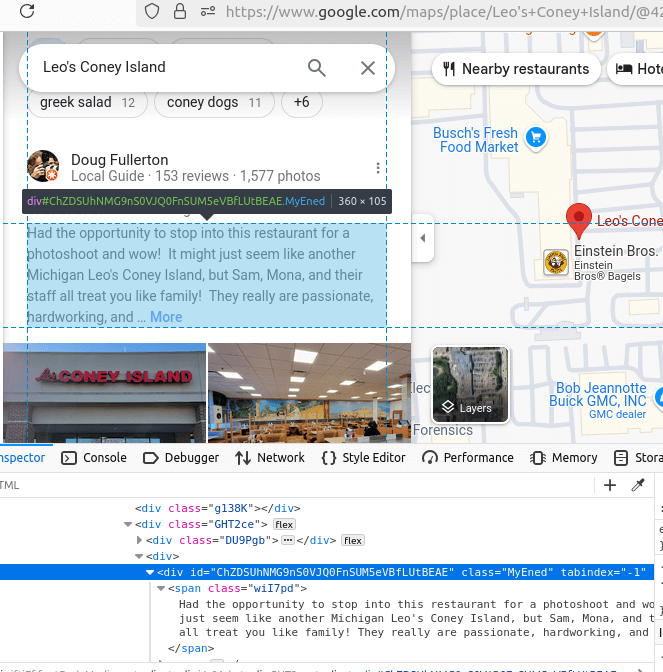Click the Hotels chip on the map

tap(636, 69)
